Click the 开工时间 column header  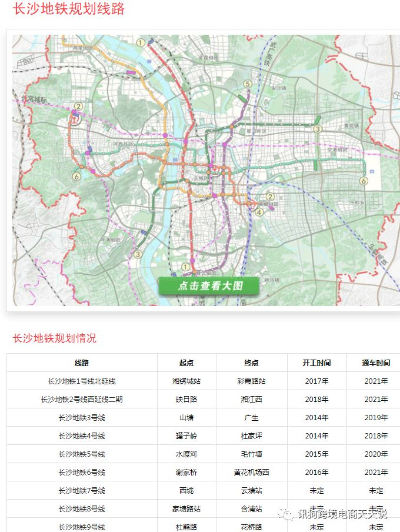click(316, 363)
